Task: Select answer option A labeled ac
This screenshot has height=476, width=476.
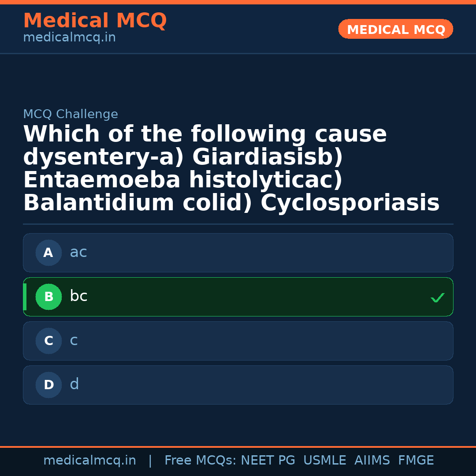Action: tap(238, 253)
